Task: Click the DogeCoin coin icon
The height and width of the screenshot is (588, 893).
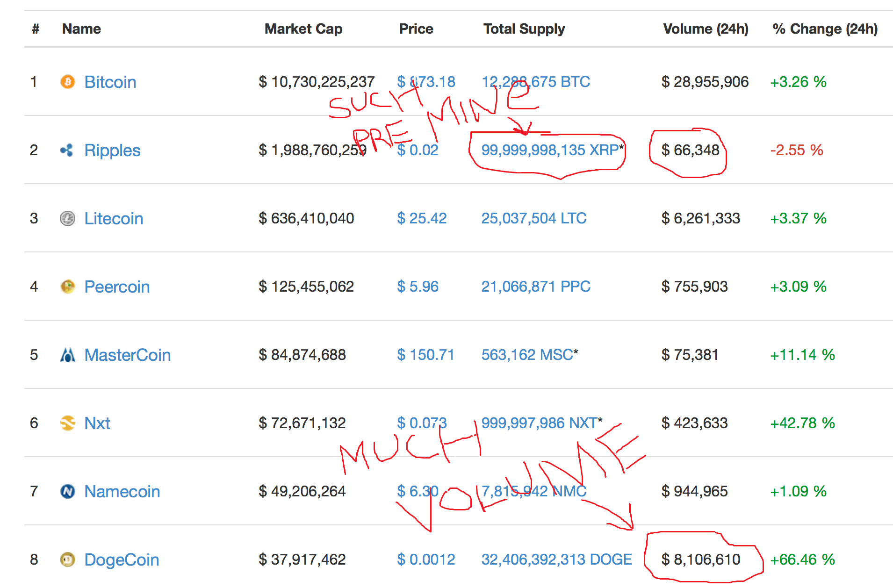Action: pos(68,559)
